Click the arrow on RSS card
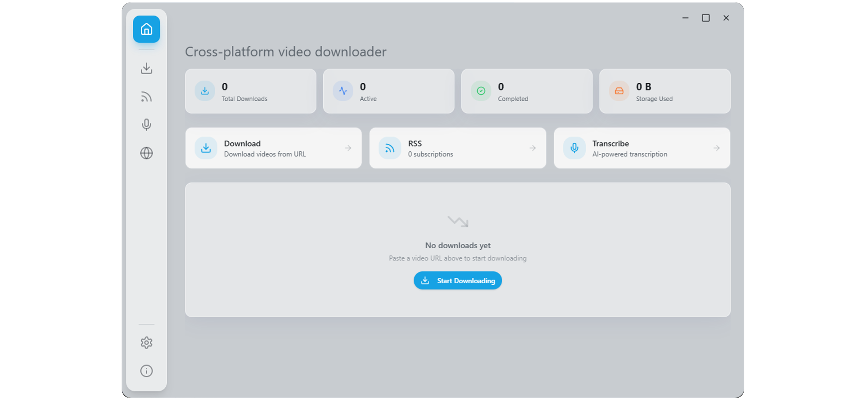 coord(532,148)
